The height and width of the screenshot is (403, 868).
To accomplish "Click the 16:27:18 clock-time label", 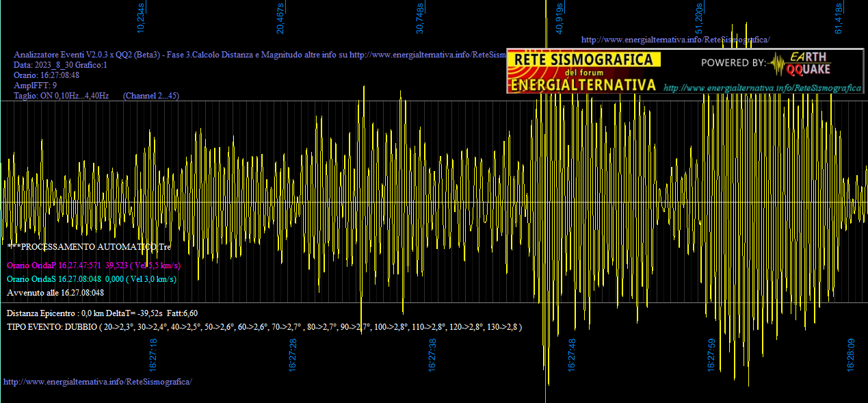I will [153, 355].
